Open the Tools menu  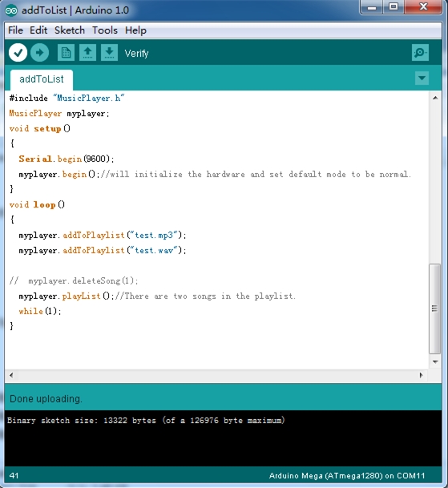tap(105, 30)
